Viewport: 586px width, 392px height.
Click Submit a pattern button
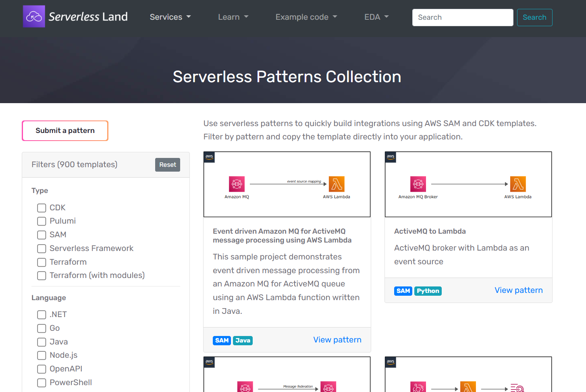tap(65, 131)
